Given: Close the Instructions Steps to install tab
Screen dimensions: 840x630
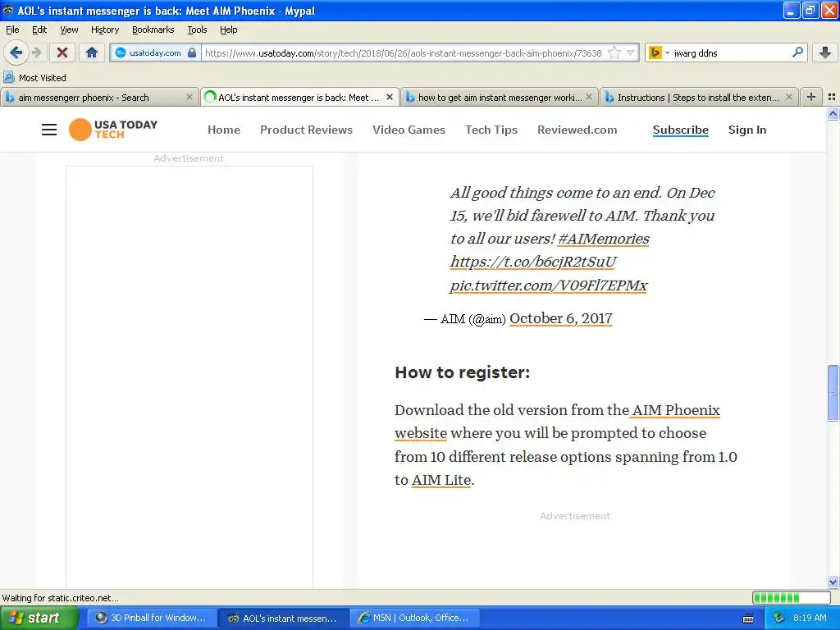Looking at the screenshot, I should (x=788, y=97).
